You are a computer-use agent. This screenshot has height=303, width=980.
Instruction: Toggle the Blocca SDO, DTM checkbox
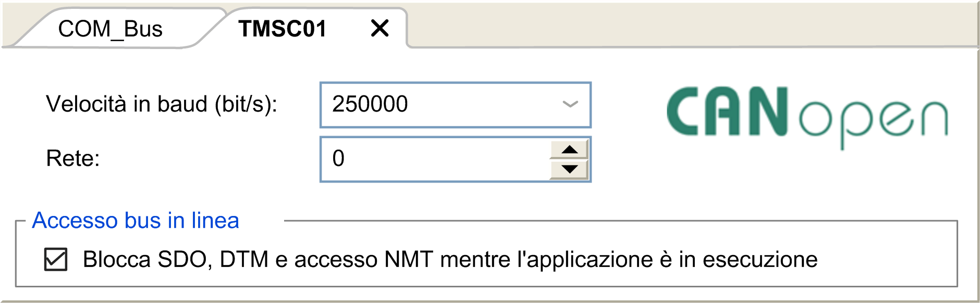tap(56, 259)
